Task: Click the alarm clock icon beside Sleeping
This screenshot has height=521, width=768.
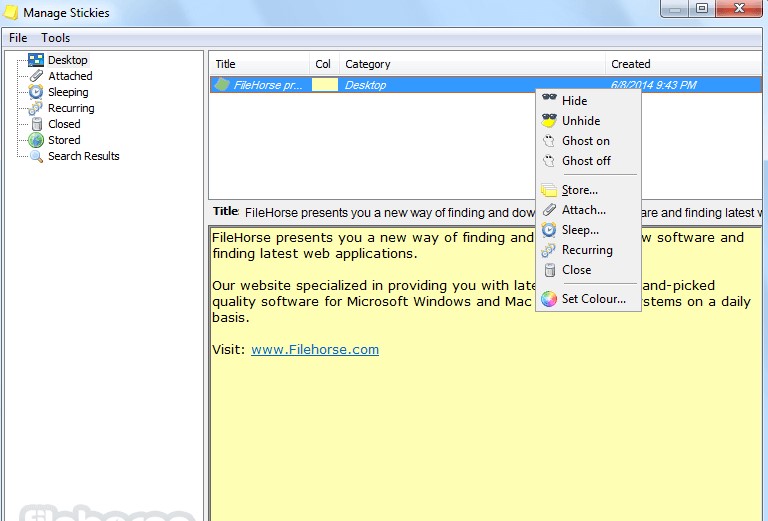Action: [x=36, y=92]
